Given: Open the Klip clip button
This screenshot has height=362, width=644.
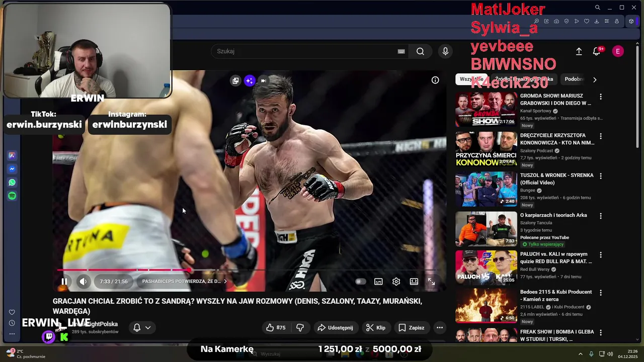Looking at the screenshot, I should click(x=376, y=327).
